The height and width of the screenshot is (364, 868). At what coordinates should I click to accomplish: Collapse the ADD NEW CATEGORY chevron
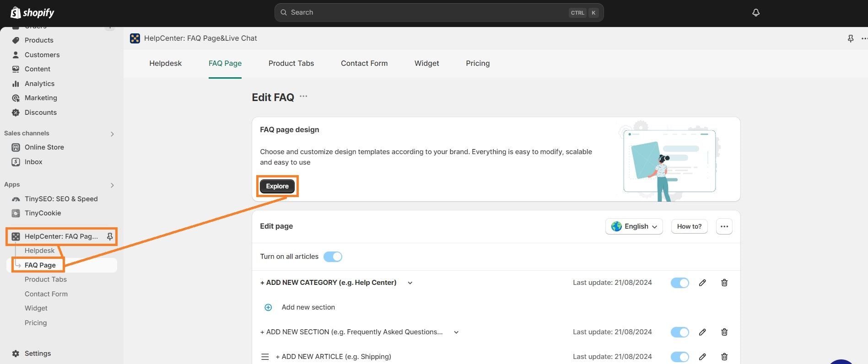(x=410, y=283)
